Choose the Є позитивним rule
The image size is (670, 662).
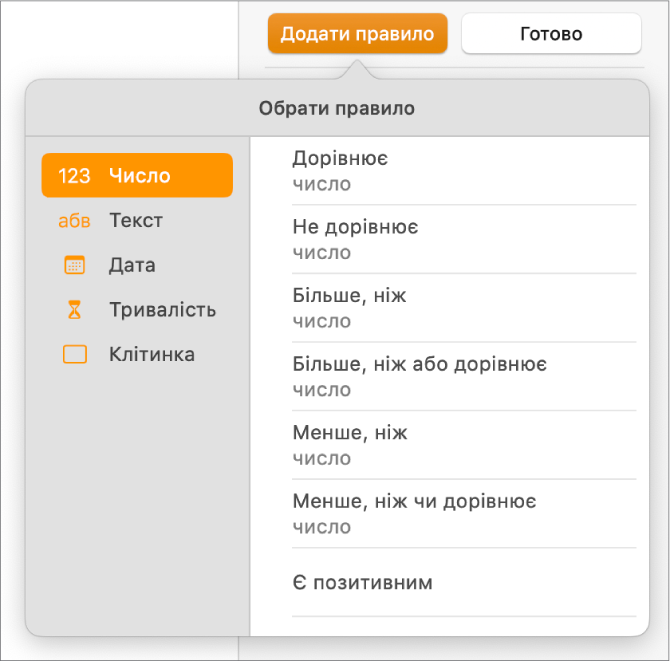click(x=464, y=583)
